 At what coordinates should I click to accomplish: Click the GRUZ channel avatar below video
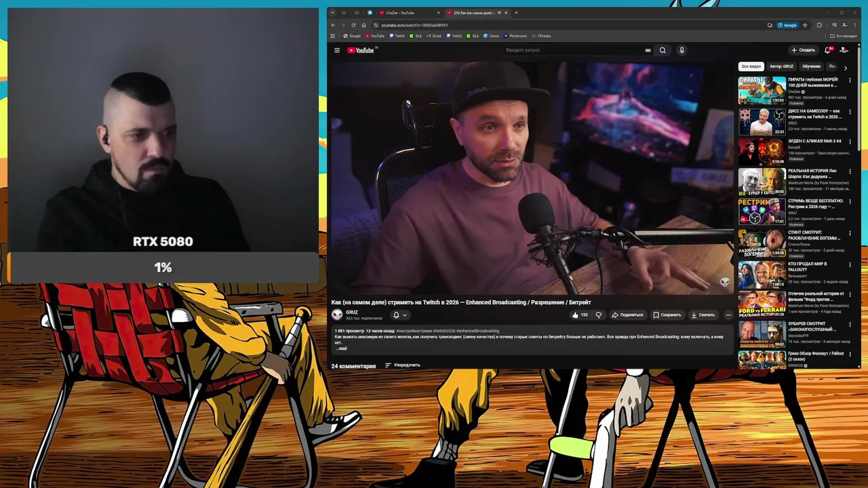337,314
